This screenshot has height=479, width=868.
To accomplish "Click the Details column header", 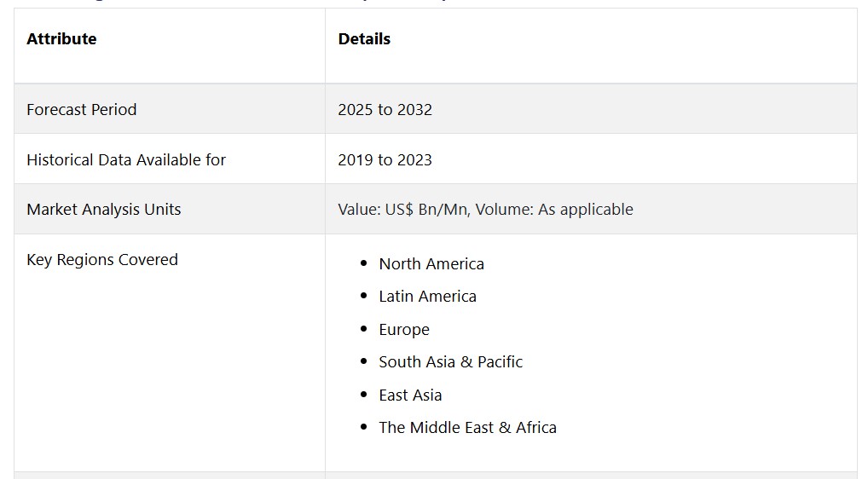I will click(x=364, y=38).
